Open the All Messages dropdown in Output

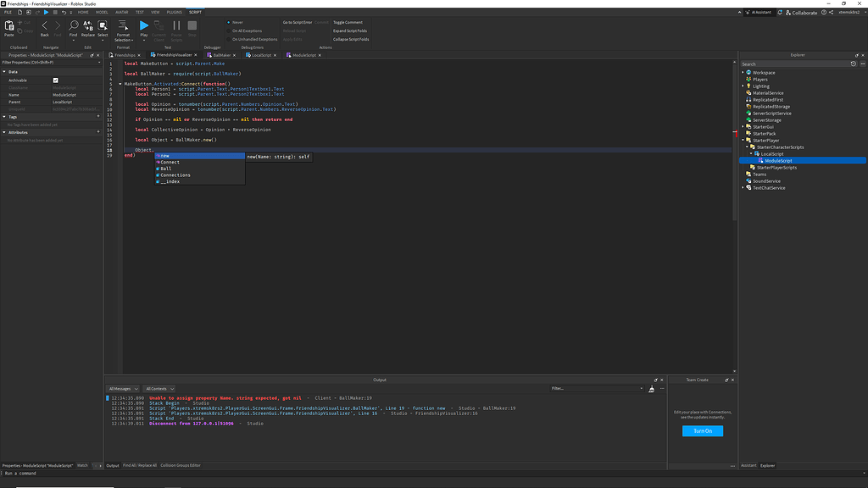coord(123,388)
